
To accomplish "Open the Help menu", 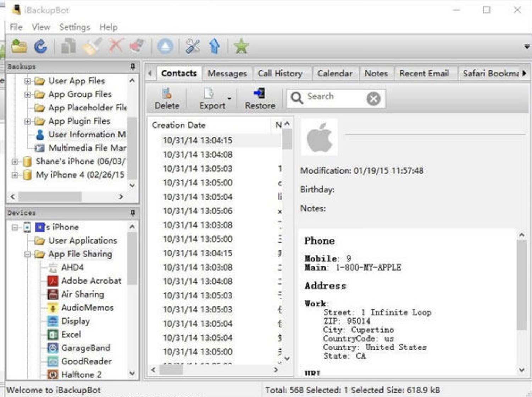I will 108,27.
